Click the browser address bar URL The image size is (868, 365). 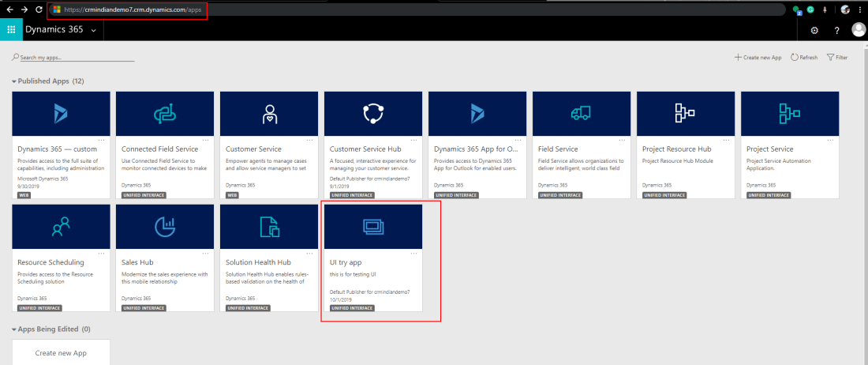tap(126, 9)
